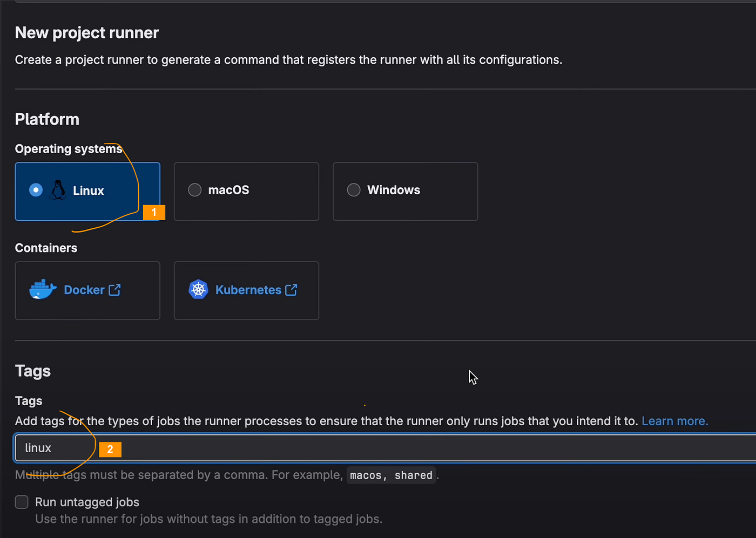Click the Run untagged jobs label
Viewport: 756px width, 538px height.
pyautogui.click(x=87, y=502)
